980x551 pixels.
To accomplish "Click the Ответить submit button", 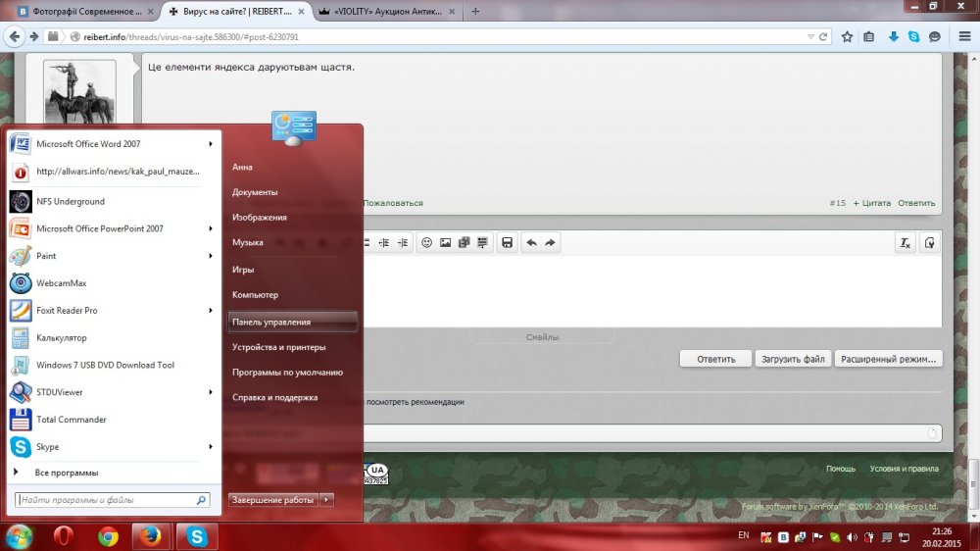I will pyautogui.click(x=715, y=359).
